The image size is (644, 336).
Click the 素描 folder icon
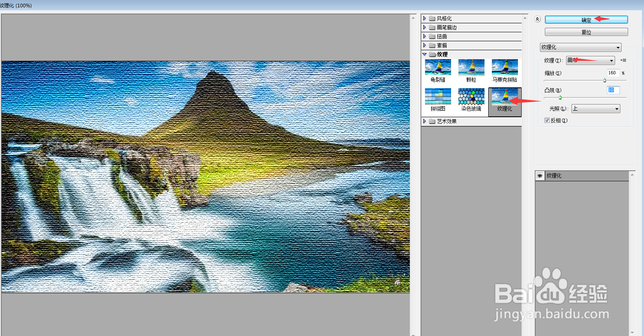432,45
